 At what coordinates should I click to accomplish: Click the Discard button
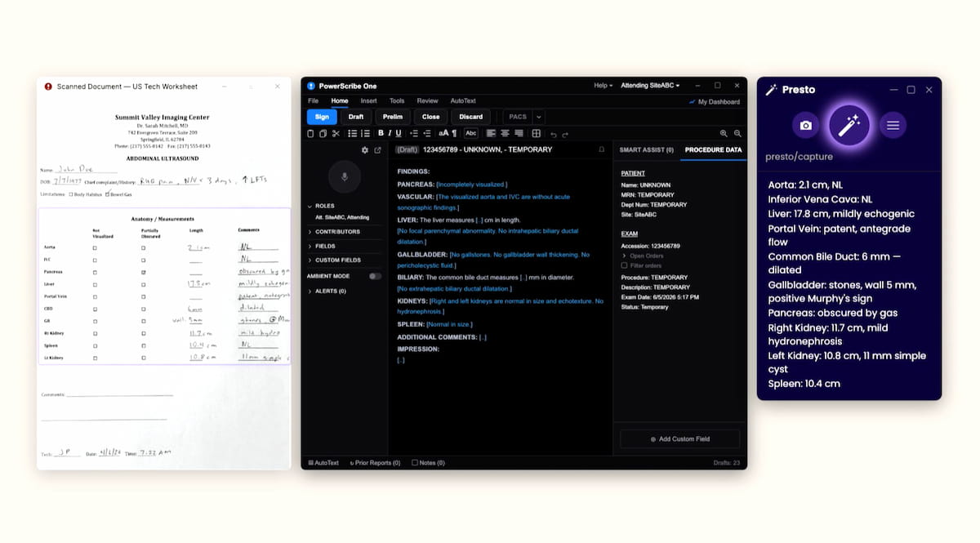click(x=471, y=117)
